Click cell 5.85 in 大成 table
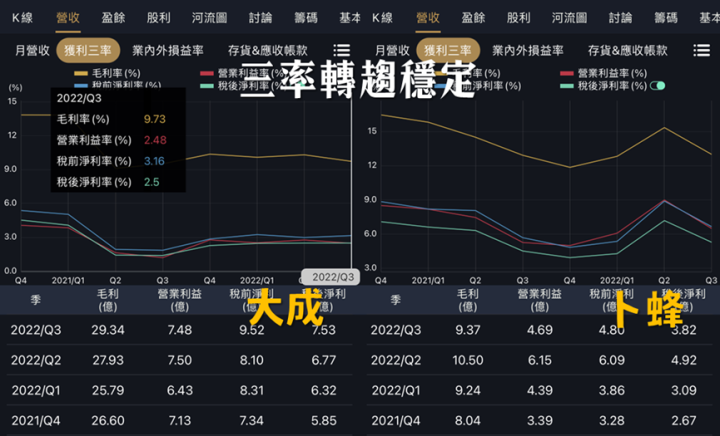Viewport: 720px width, 436px height. pyautogui.click(x=324, y=421)
